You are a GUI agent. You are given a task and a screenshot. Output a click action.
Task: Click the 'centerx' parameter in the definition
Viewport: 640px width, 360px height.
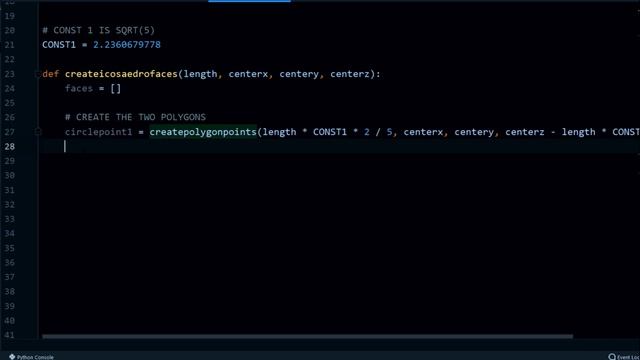(248, 74)
